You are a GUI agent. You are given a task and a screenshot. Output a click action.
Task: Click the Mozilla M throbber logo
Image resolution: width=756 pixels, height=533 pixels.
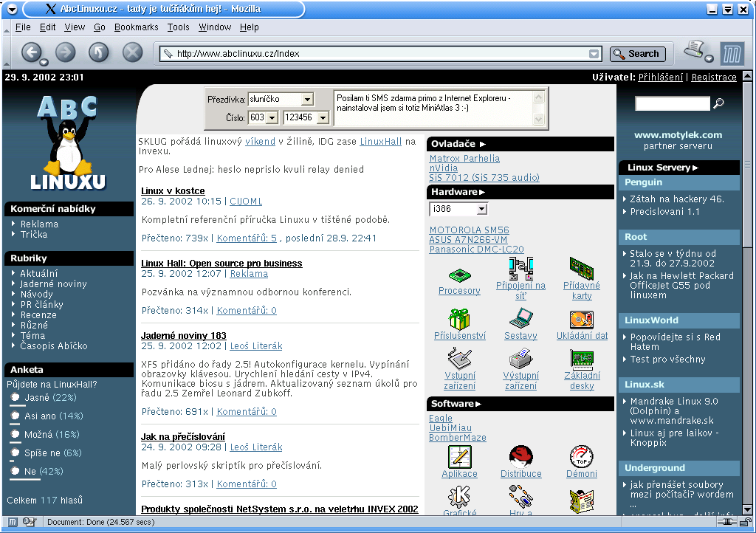click(x=732, y=53)
